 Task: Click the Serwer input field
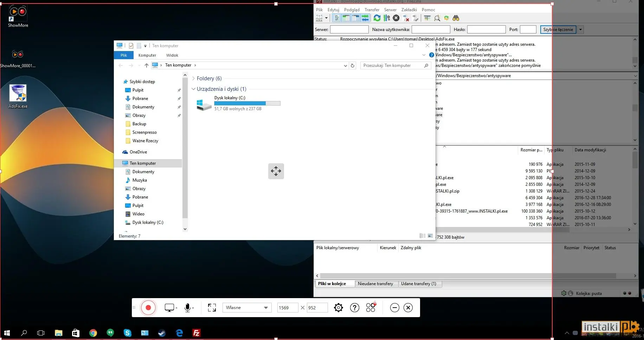click(x=349, y=30)
